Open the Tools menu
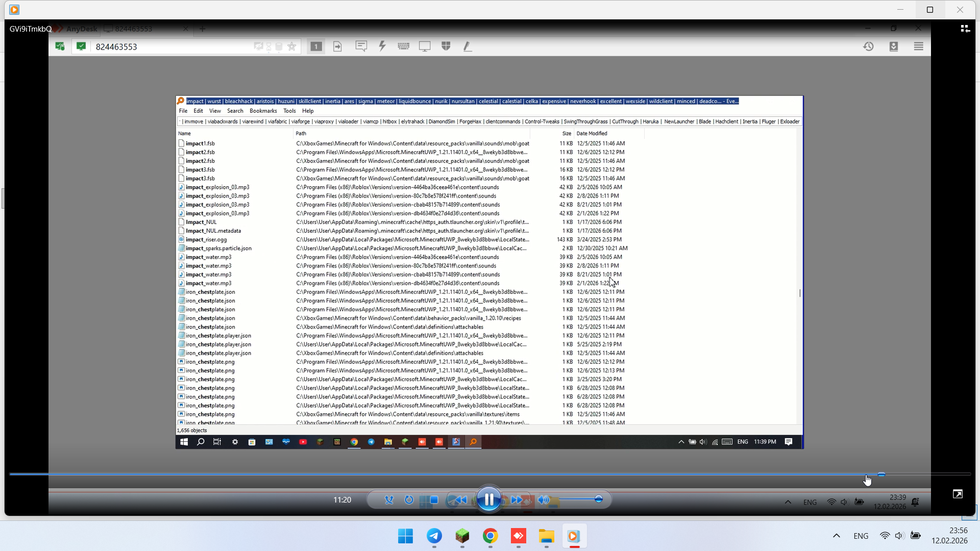 click(289, 111)
